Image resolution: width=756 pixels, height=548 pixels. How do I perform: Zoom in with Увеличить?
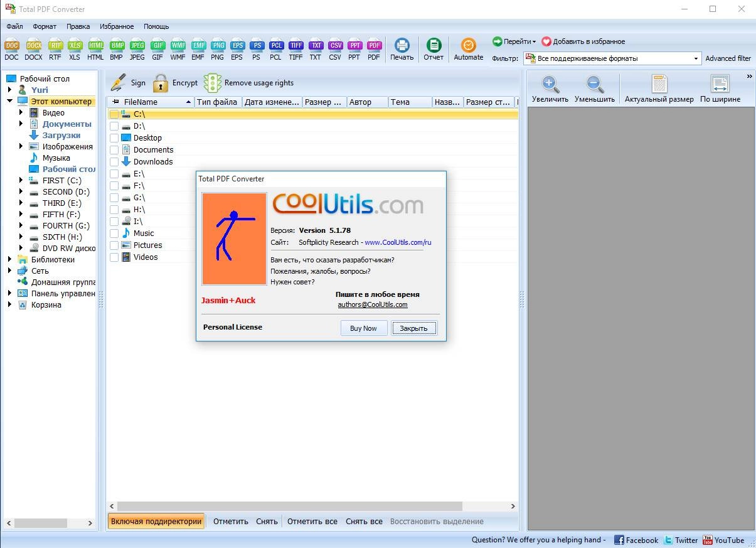click(x=550, y=89)
